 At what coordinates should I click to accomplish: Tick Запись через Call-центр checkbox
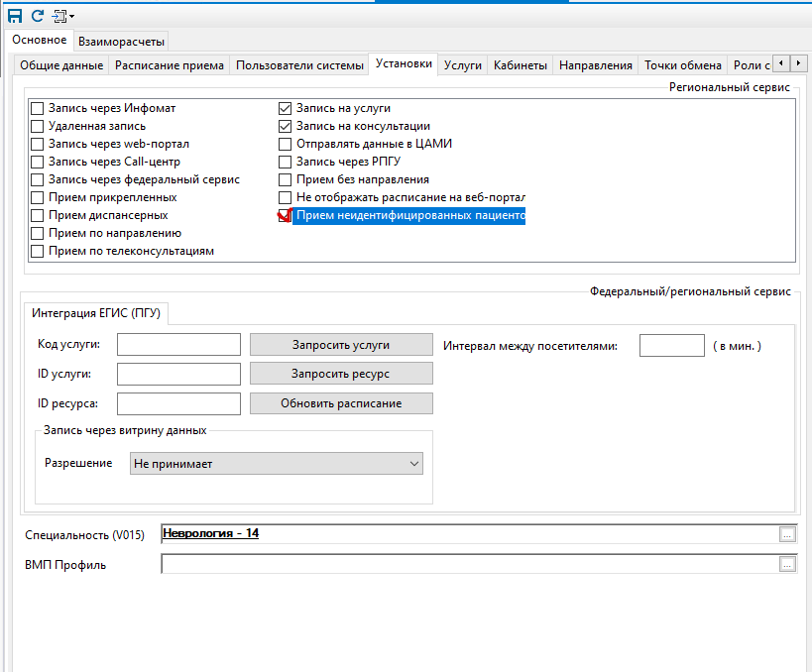point(38,162)
